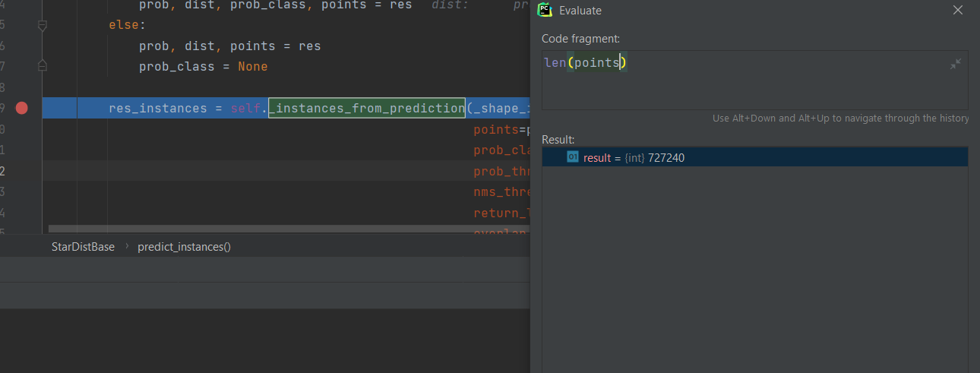Open the StarDistBase breadcrumb
Screen dimensions: 980x373
[x=83, y=247]
